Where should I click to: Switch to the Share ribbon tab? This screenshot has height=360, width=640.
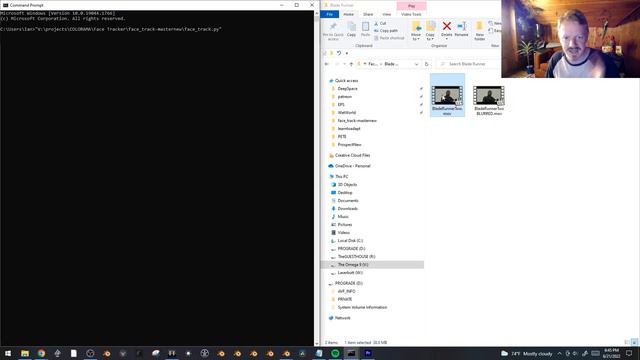coord(368,14)
